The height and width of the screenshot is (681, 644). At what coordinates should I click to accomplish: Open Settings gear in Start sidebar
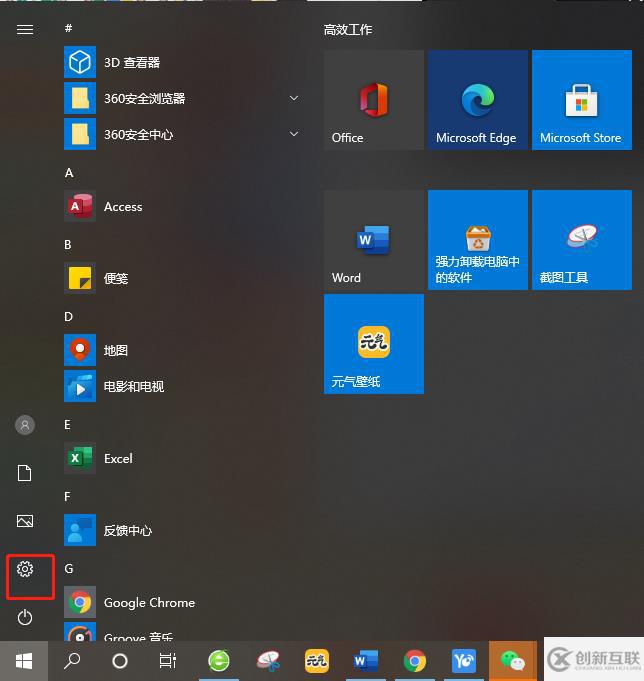[x=25, y=569]
